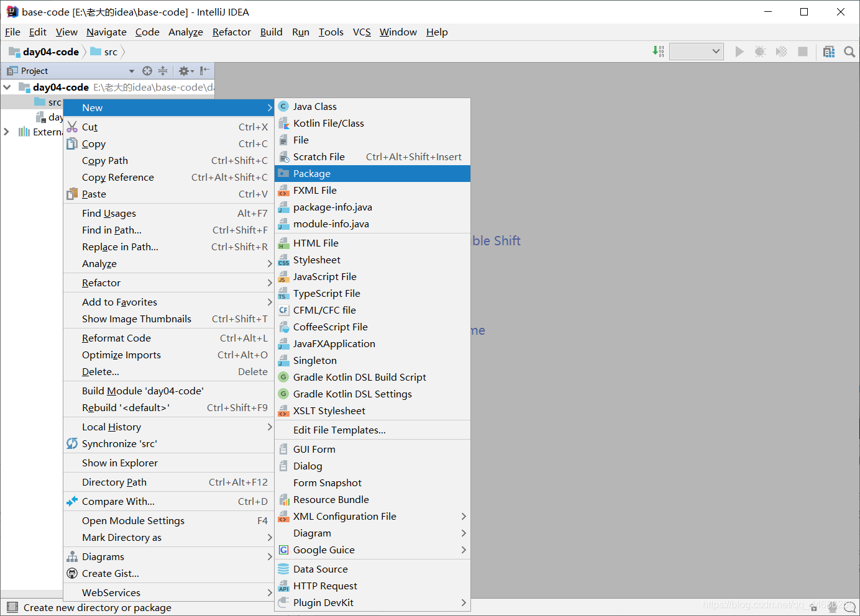860x616 pixels.
Task: Click the Search Everywhere magnifier icon
Action: pos(849,52)
